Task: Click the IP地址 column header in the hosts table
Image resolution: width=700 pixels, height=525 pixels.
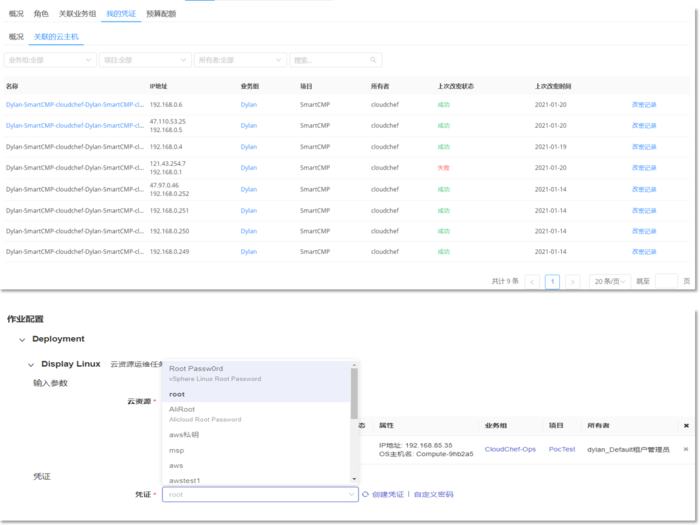Action: click(158, 86)
